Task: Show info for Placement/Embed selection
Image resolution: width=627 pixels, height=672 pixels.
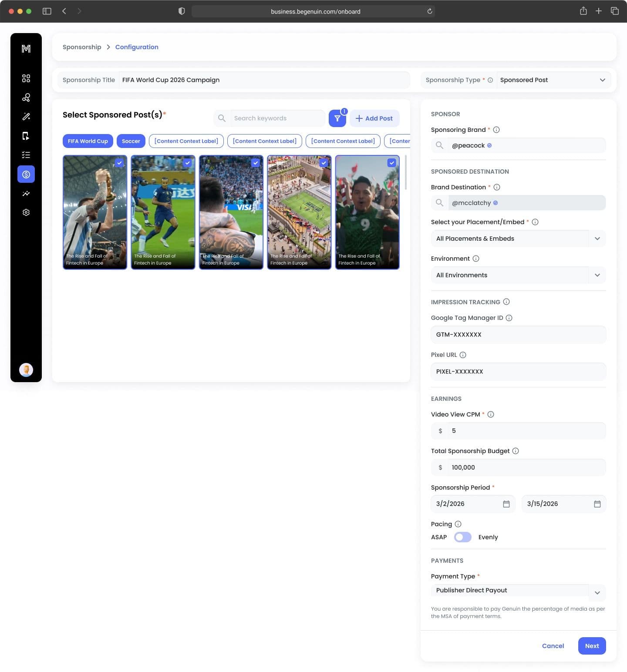Action: point(535,222)
